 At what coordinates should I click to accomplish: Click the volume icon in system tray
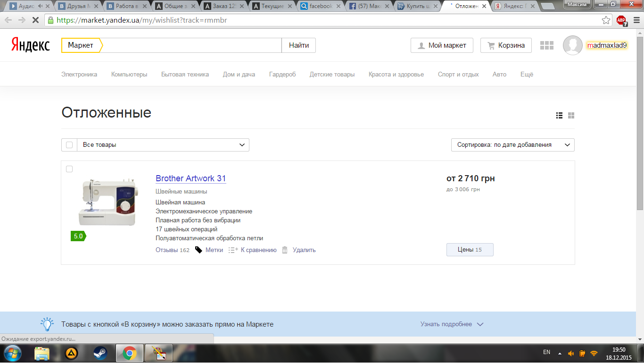tap(571, 353)
